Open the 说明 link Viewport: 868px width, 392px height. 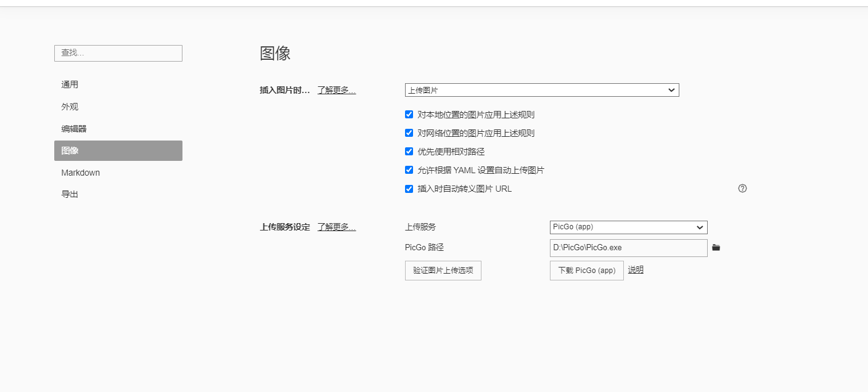tap(636, 270)
